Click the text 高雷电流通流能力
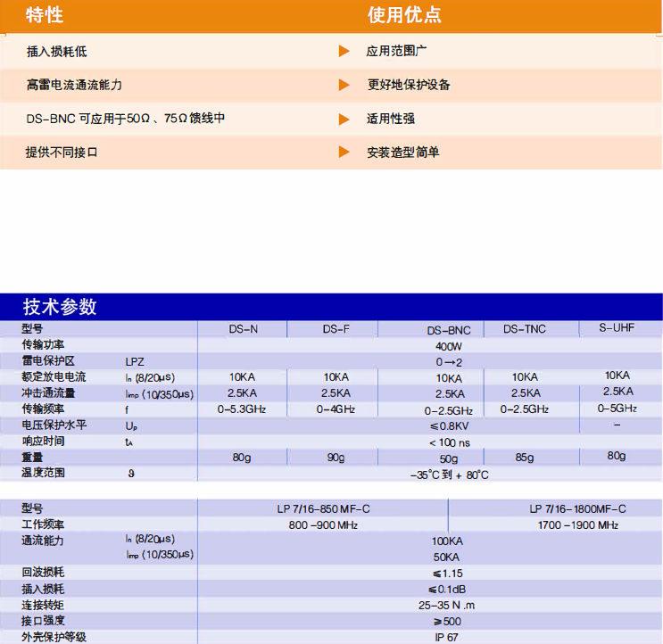The width and height of the screenshot is (663, 644). (74, 85)
